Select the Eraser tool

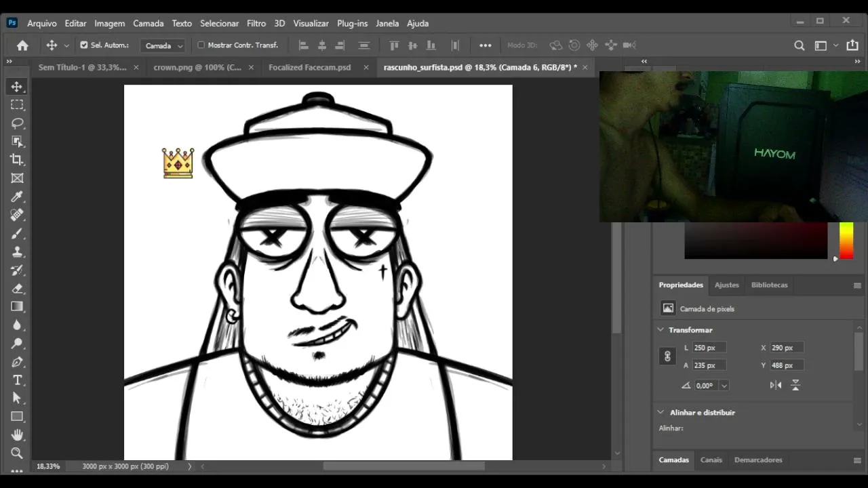[x=17, y=288]
